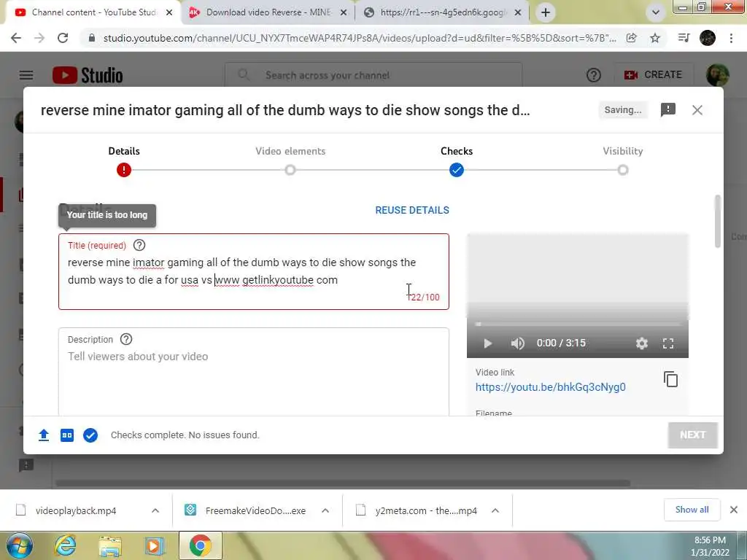Open the tab search dropdown

(656, 12)
